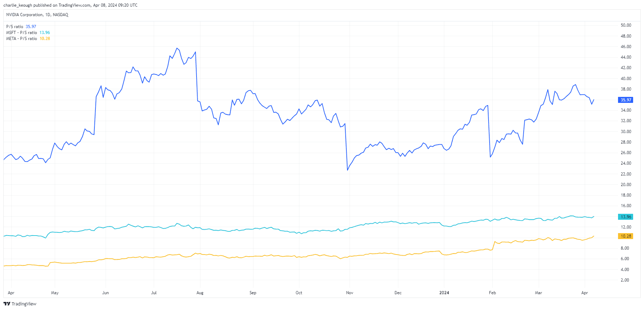Click the TradingView logo icon

[7, 304]
